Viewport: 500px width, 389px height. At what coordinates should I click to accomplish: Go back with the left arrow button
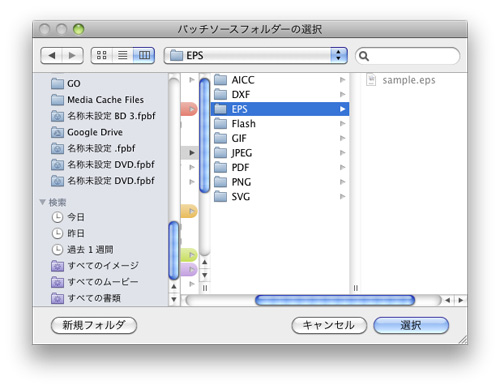(x=52, y=55)
